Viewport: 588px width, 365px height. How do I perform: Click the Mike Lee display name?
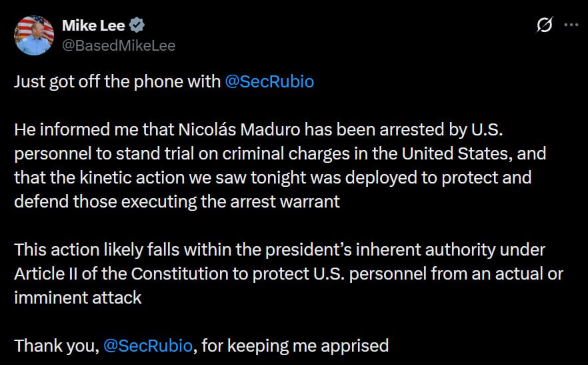tap(94, 26)
